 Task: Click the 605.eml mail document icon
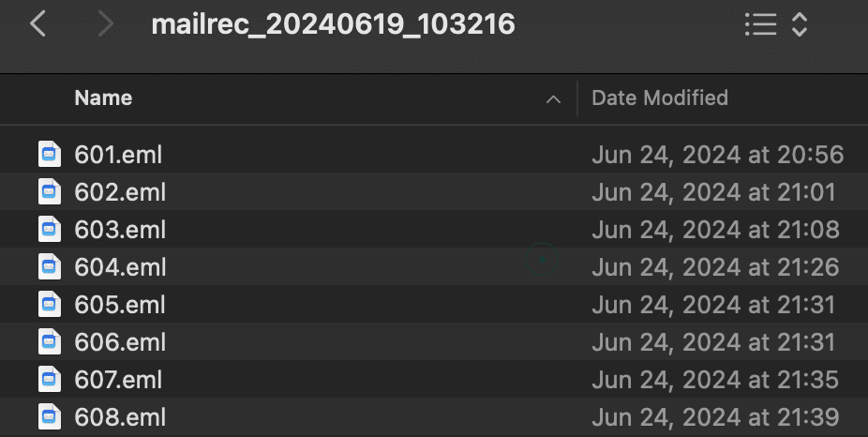(50, 305)
